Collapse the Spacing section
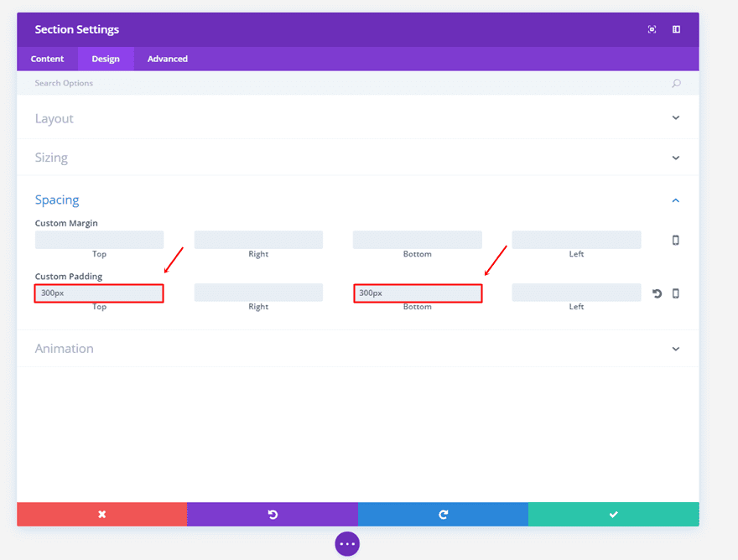 pos(676,200)
